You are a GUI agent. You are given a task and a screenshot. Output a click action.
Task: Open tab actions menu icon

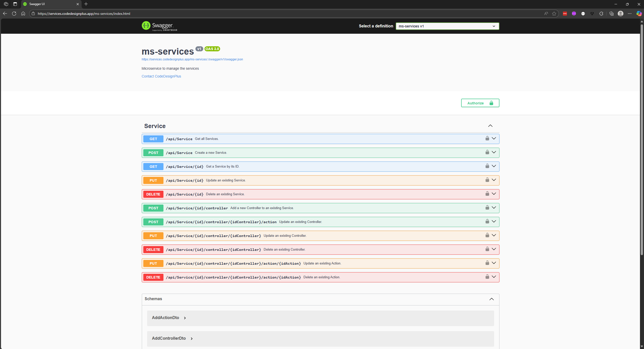pyautogui.click(x=15, y=4)
